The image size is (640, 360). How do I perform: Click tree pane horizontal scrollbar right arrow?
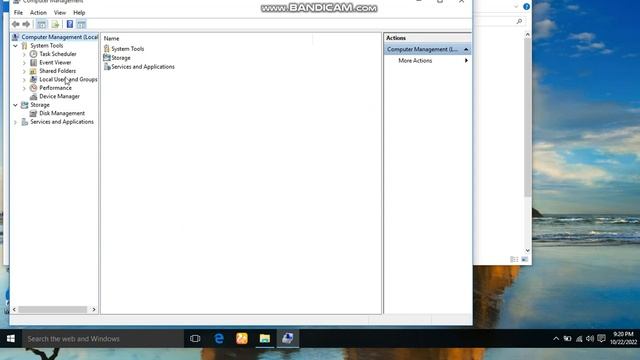pyautogui.click(x=94, y=309)
